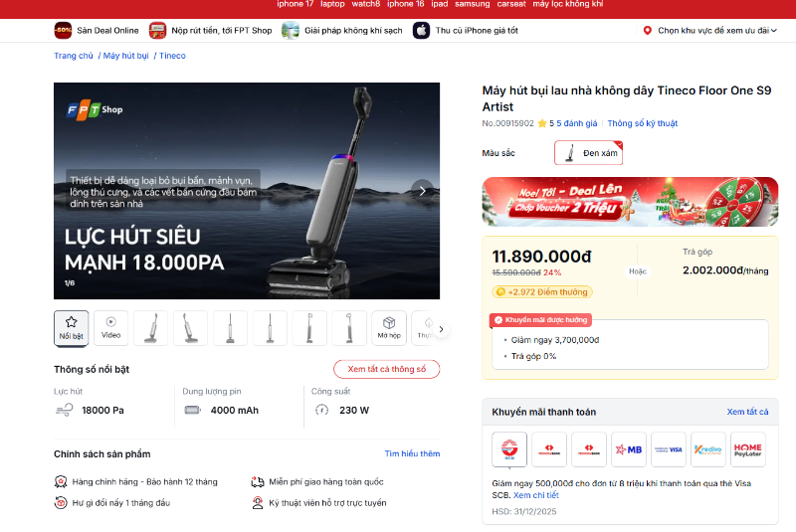This screenshot has width=796, height=532.
Task: Click the iphone 17 search suggestion
Action: (295, 4)
